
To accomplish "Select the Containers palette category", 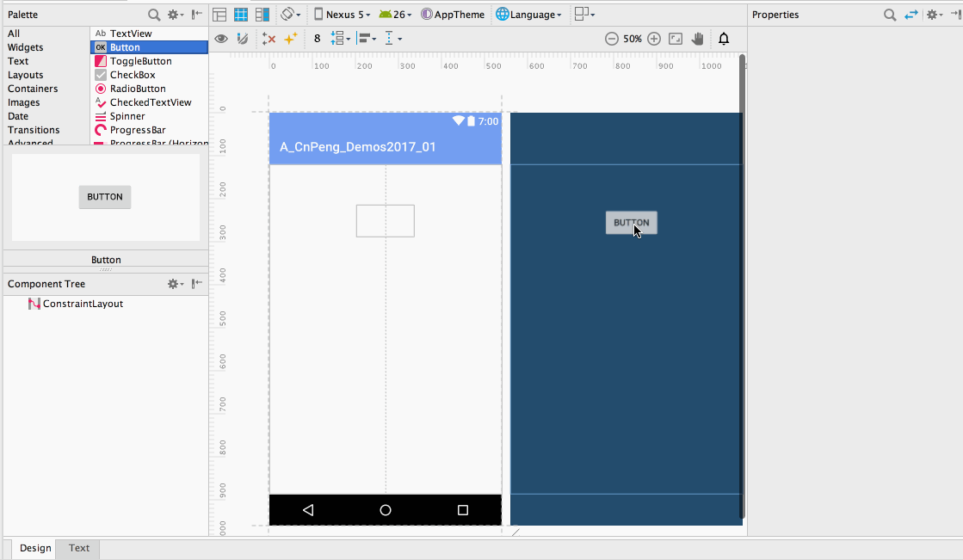I will [x=33, y=89].
